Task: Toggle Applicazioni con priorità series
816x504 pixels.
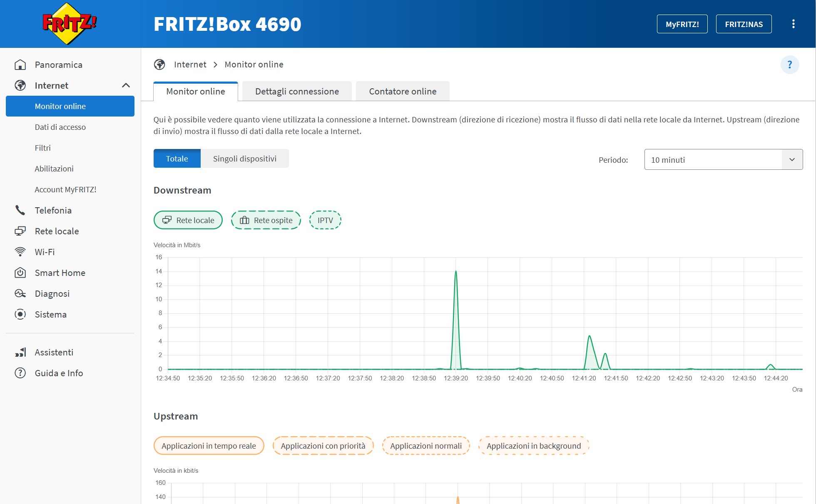Action: tap(323, 446)
